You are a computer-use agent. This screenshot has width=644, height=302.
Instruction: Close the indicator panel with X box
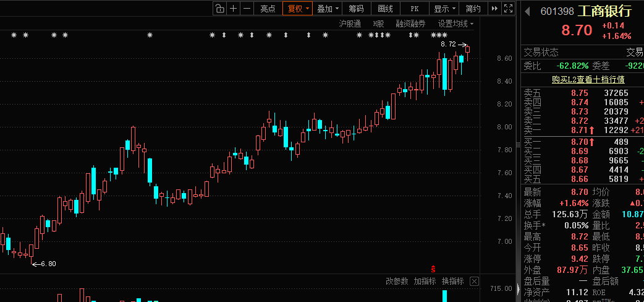click(x=474, y=282)
